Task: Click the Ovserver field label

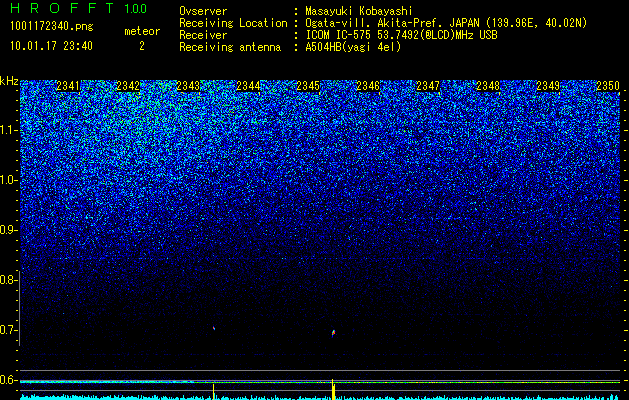Action: pos(203,11)
